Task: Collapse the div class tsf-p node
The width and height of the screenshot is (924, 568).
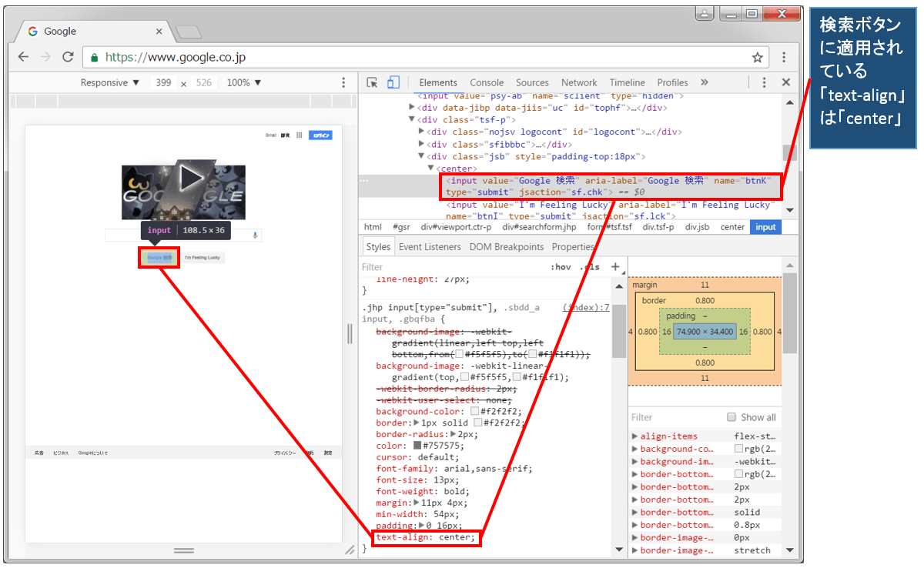Action: [x=411, y=119]
